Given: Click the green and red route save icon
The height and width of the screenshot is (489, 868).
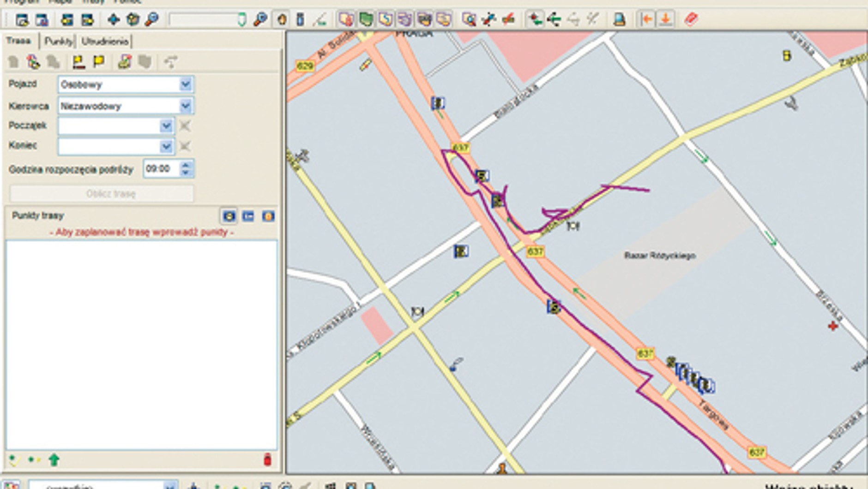Looking at the screenshot, I should [x=124, y=62].
